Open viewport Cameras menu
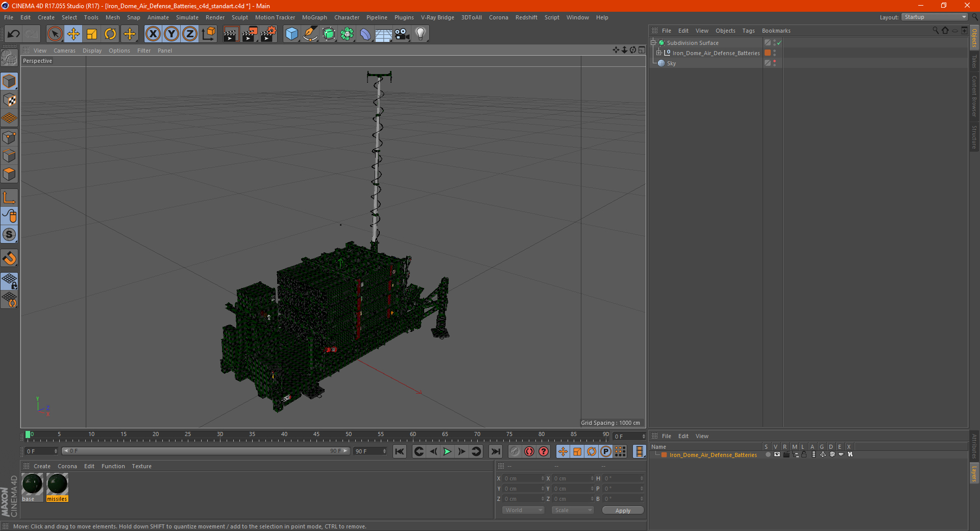Image resolution: width=980 pixels, height=531 pixels. (64, 51)
